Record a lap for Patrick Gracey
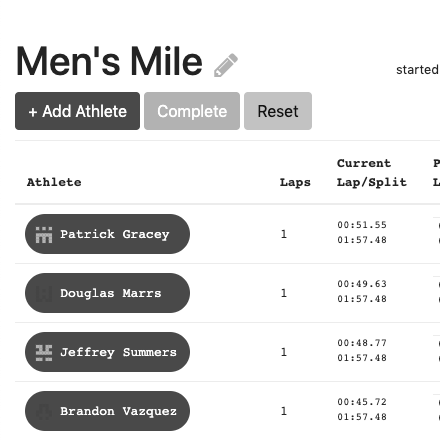The width and height of the screenshot is (440, 440). tap(107, 234)
